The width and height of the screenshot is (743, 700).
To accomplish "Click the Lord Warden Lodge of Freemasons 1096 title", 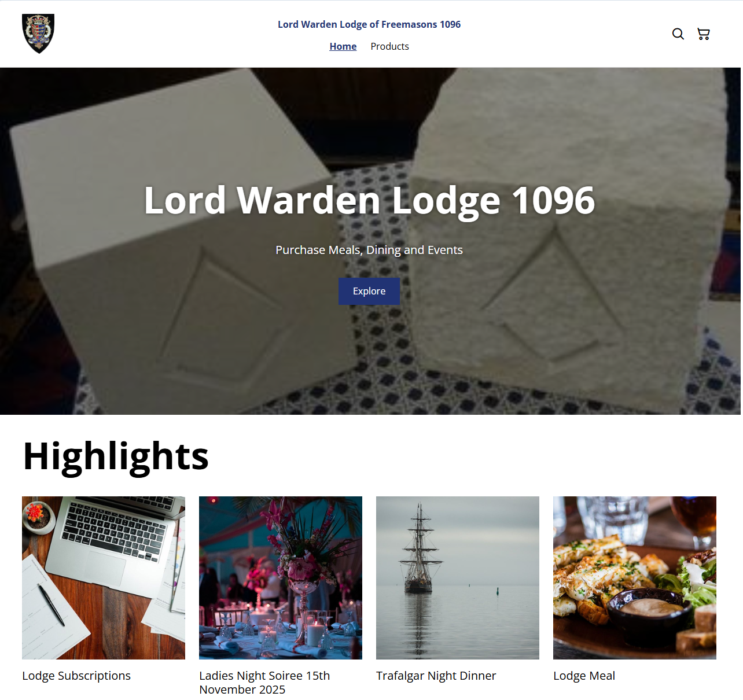I will click(369, 24).
